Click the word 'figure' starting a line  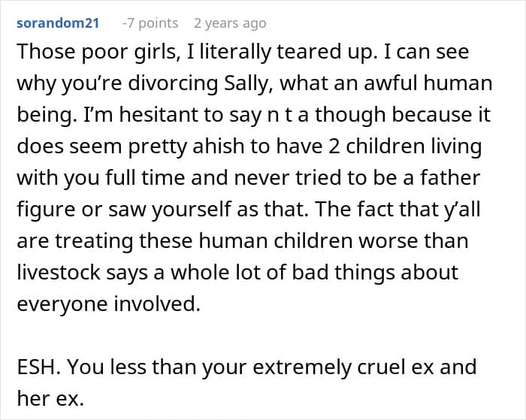[x=46, y=210]
